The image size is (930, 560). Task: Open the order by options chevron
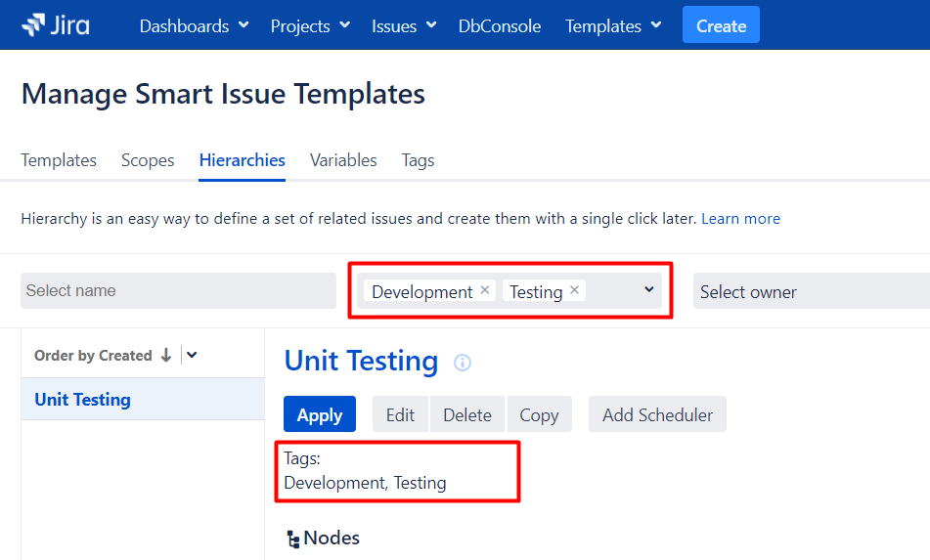[x=192, y=355]
